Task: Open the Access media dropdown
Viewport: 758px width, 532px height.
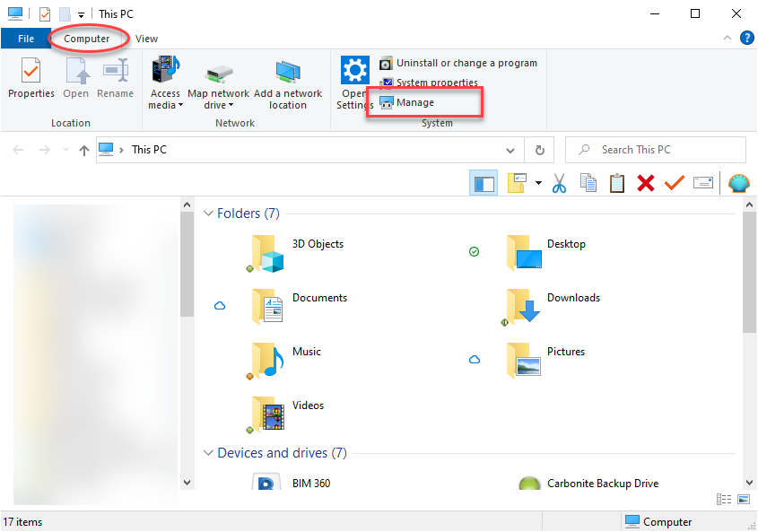Action: 165,83
